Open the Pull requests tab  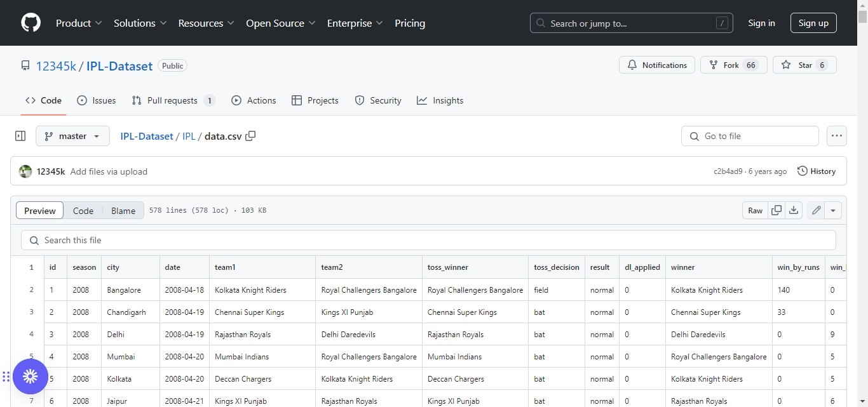(173, 100)
